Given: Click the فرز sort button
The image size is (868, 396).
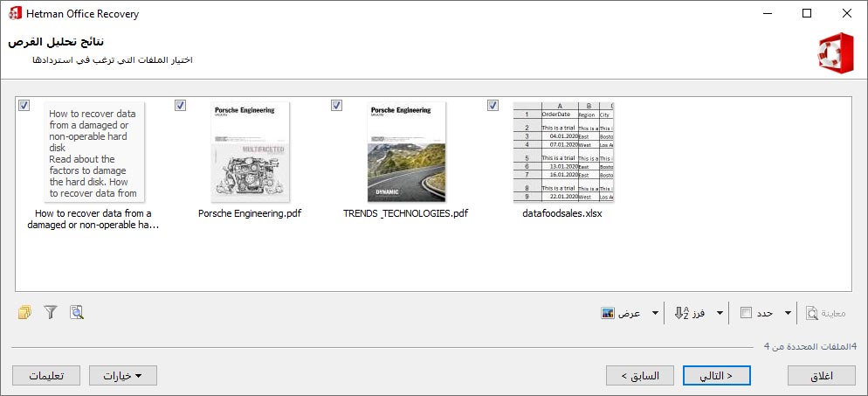Looking at the screenshot, I should point(690,313).
